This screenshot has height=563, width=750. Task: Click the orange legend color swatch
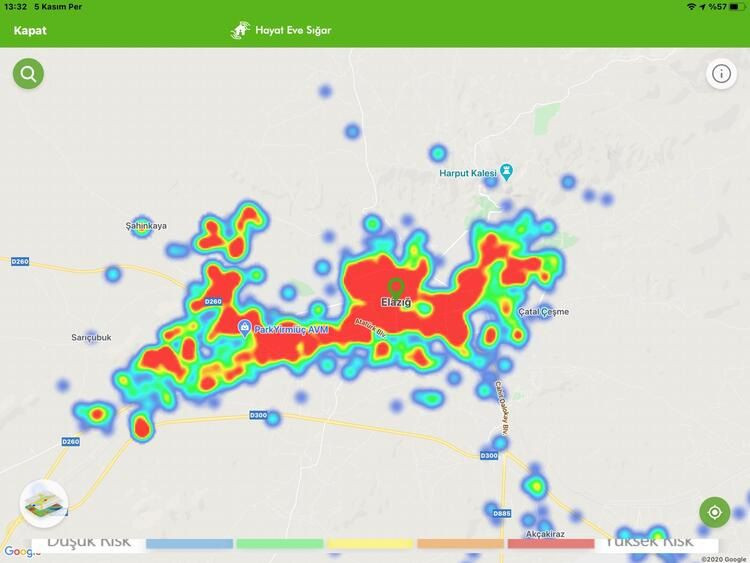pyautogui.click(x=460, y=544)
